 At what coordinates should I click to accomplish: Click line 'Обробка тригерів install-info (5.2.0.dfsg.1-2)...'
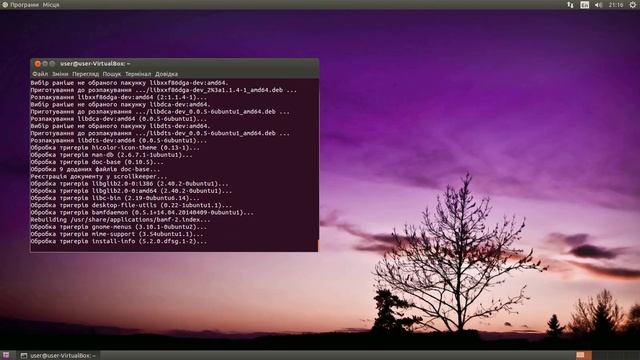click(x=119, y=241)
